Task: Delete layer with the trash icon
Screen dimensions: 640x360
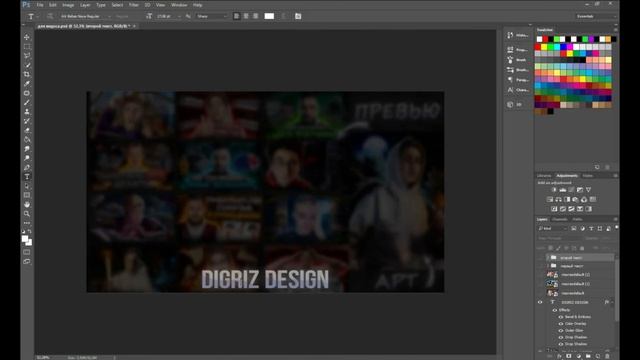Action: 607,356
